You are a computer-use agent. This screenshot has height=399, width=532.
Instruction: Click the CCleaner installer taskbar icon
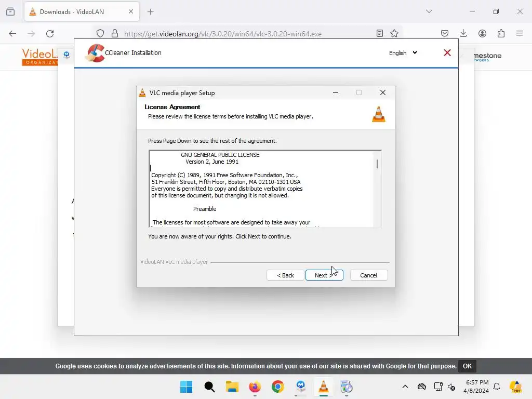[x=347, y=387]
